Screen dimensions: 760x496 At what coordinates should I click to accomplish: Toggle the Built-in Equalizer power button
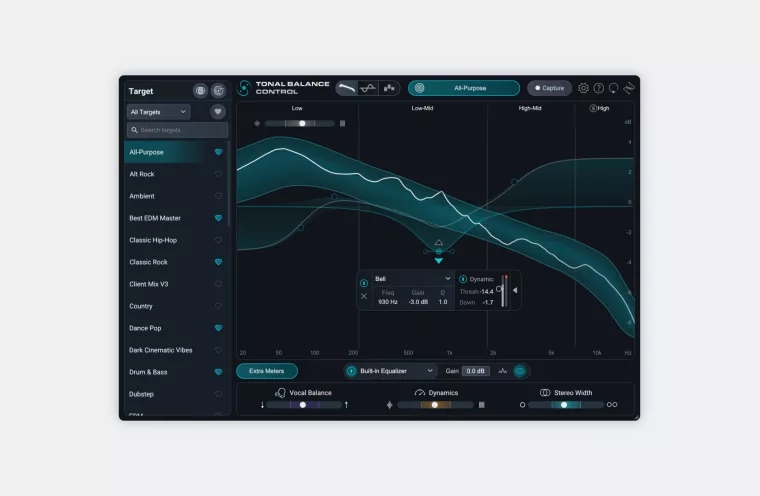(351, 371)
